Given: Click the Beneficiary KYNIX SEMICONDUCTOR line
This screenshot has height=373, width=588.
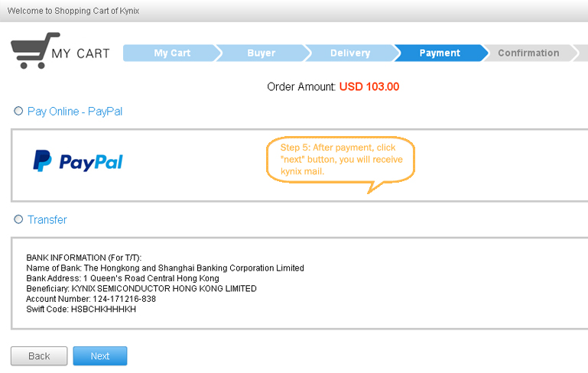Looking at the screenshot, I should [x=141, y=289].
